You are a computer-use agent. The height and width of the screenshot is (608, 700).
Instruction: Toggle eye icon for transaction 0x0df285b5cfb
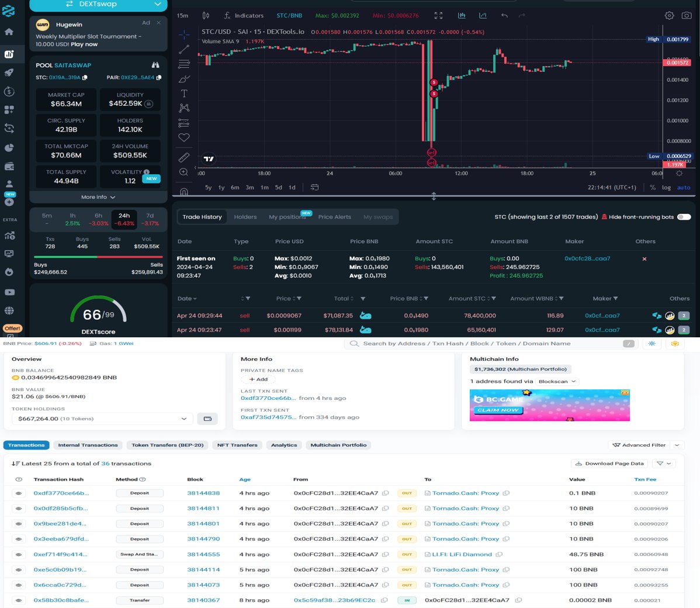tap(19, 509)
